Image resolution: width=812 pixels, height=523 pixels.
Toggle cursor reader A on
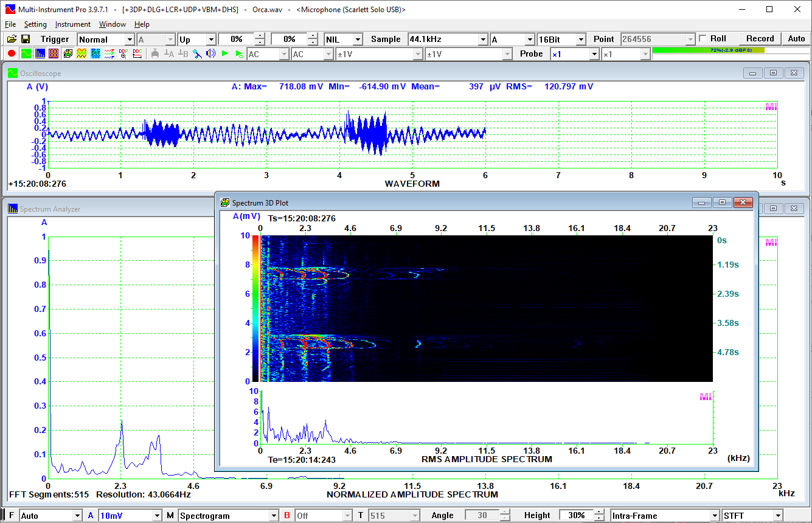(168, 54)
